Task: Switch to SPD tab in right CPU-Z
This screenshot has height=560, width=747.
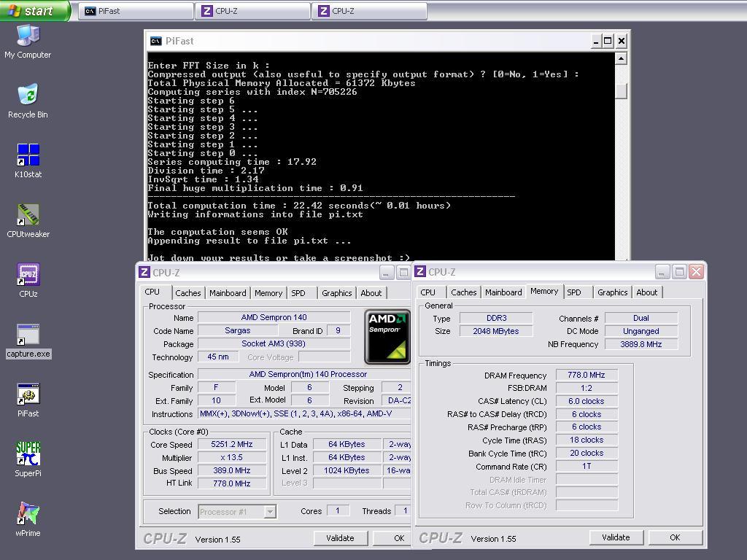Action: click(x=574, y=292)
